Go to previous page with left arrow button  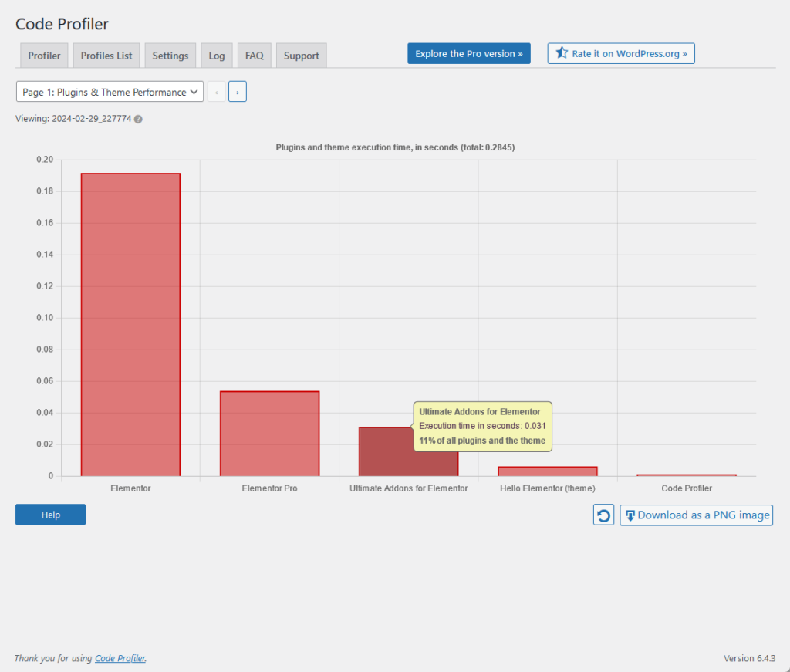216,92
